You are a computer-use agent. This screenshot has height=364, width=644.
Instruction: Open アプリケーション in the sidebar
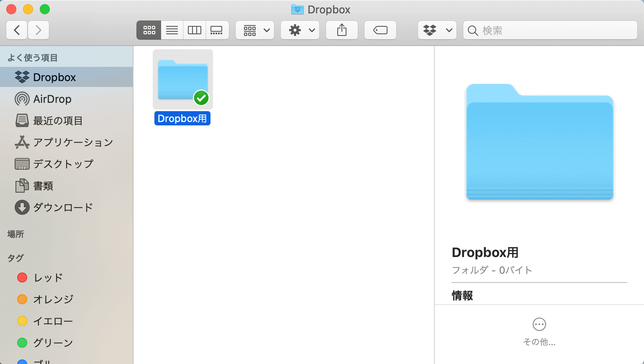(67, 143)
